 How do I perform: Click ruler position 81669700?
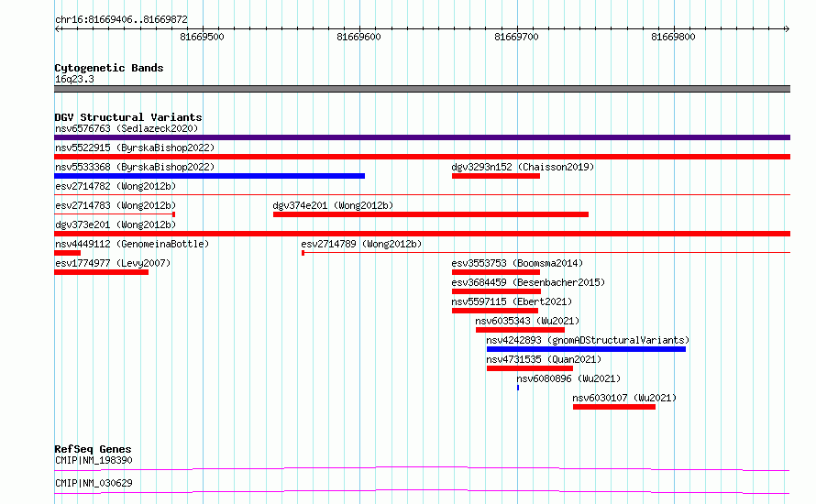516,37
